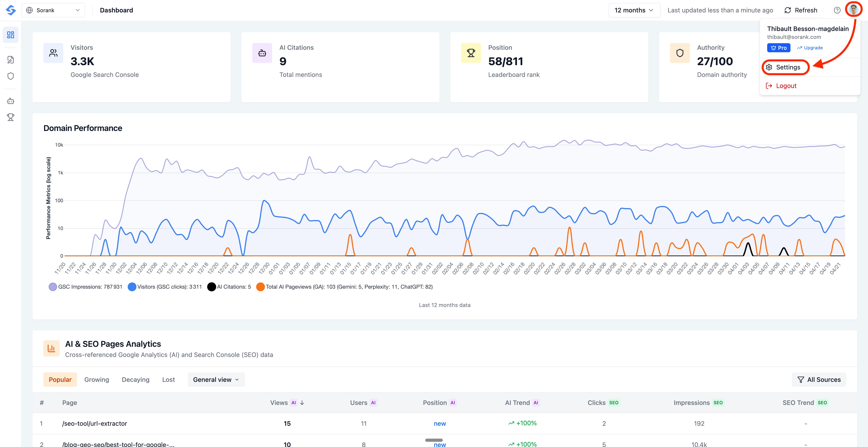Click the help question mark icon
This screenshot has height=447, width=868.
(x=837, y=10)
